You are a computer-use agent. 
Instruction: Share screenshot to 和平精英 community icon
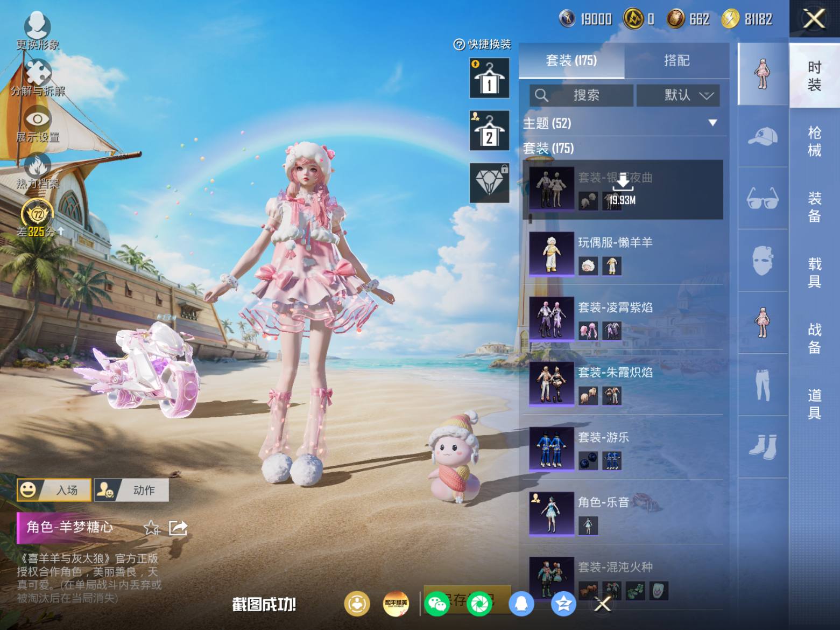pos(396,604)
